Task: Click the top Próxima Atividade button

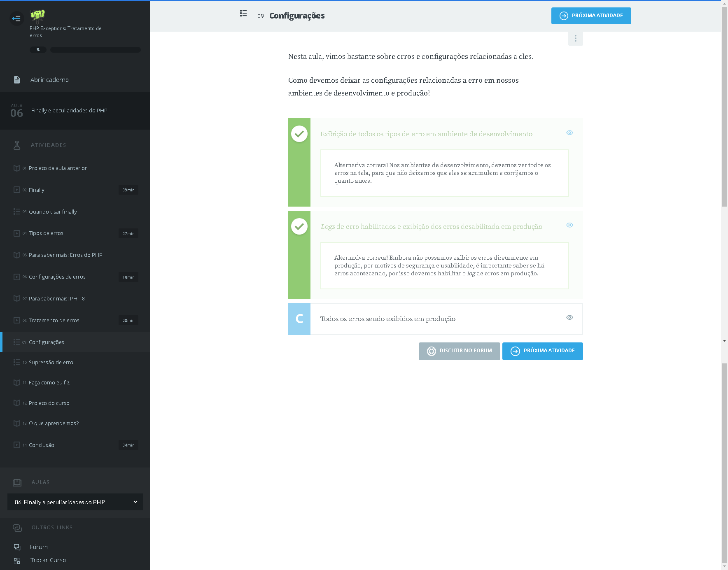Action: coord(591,16)
